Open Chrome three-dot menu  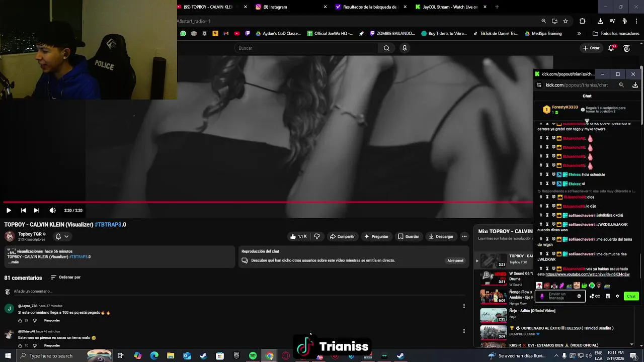(x=637, y=21)
